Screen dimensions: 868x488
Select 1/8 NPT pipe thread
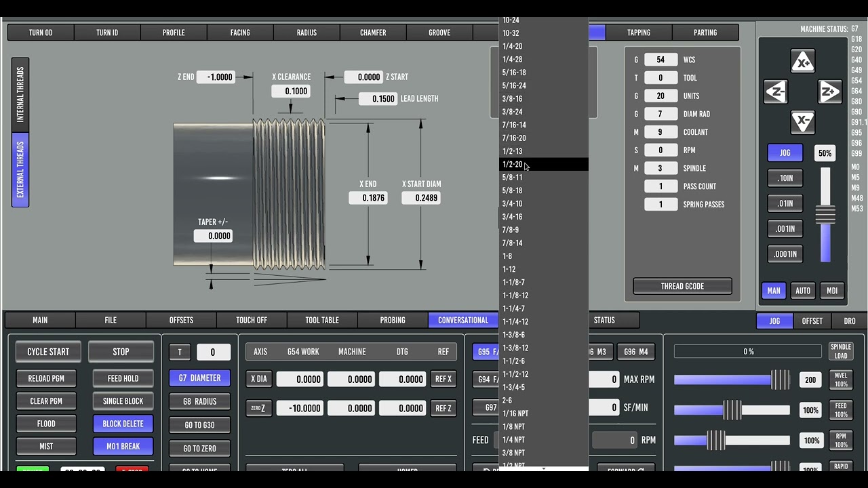(x=544, y=426)
